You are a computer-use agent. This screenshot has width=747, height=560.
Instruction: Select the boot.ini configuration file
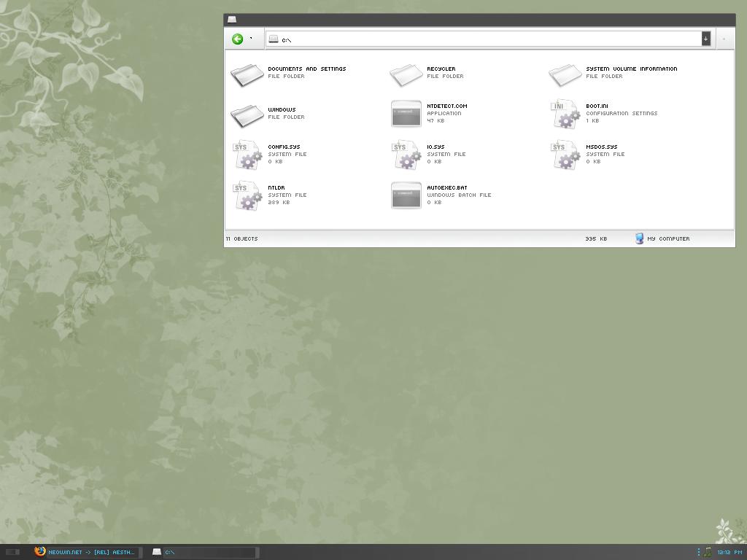click(x=565, y=114)
